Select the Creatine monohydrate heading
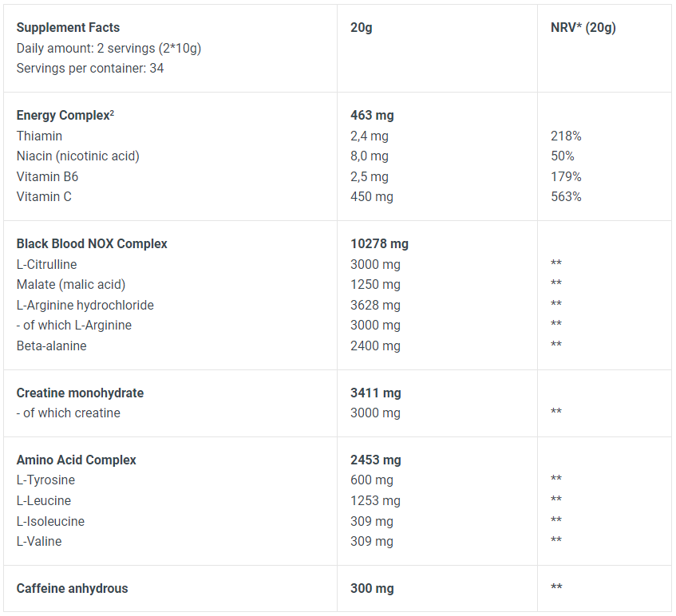 pyautogui.click(x=80, y=393)
